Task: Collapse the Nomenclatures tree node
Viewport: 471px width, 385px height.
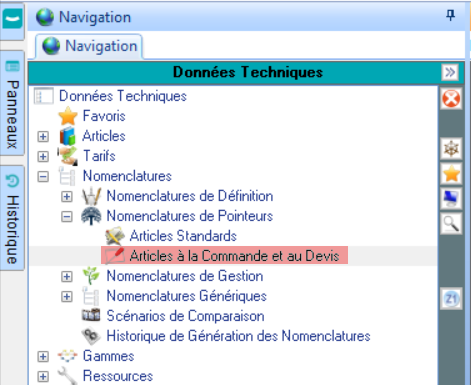Action: coord(43,177)
